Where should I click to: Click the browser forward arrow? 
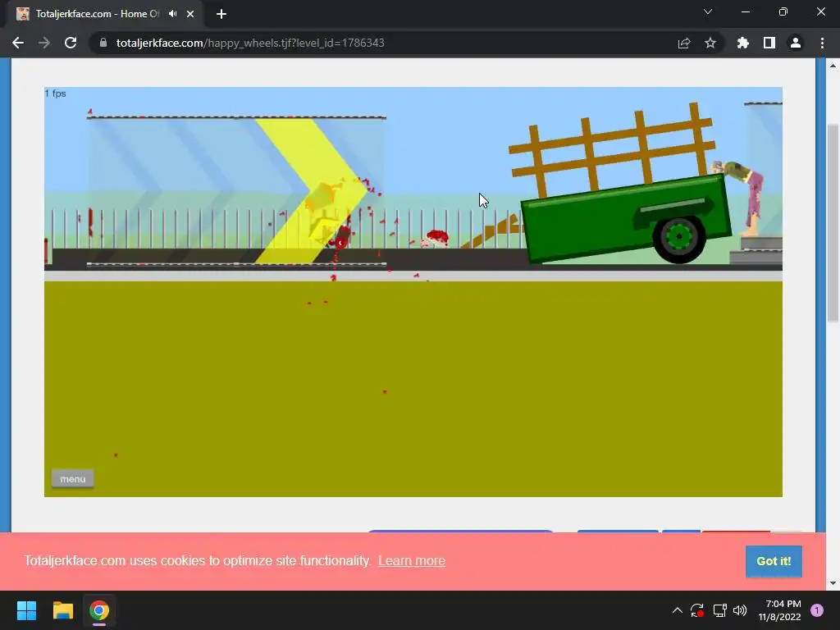pos(44,43)
